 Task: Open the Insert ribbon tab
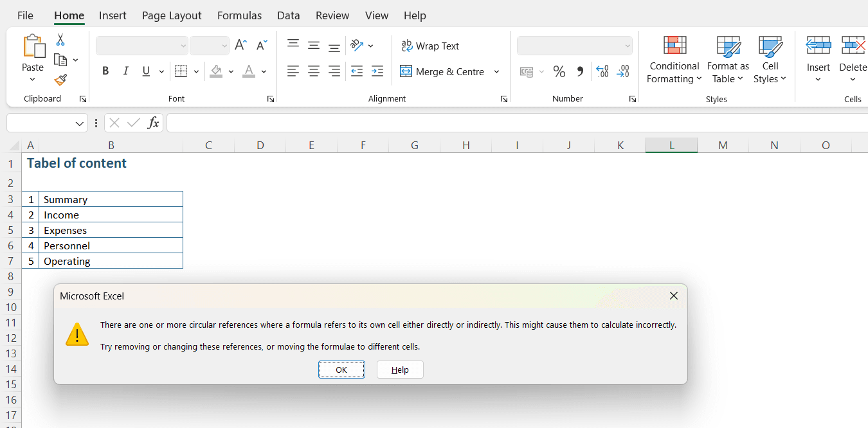point(113,15)
